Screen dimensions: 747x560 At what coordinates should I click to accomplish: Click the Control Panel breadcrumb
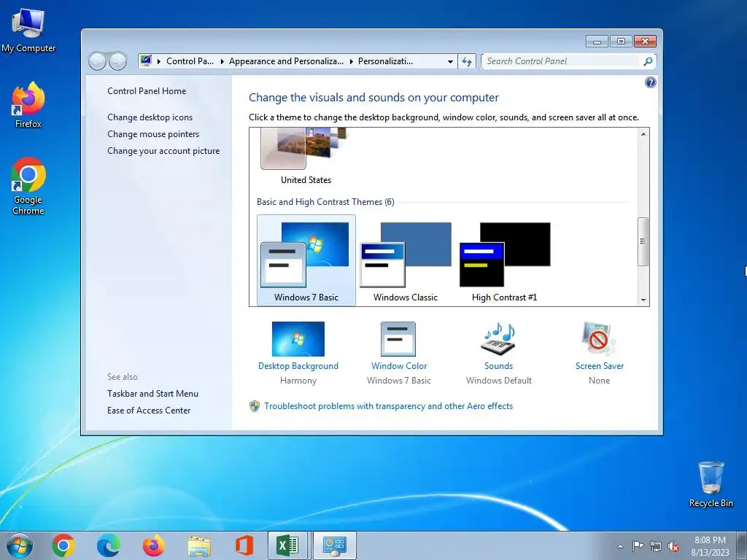[190, 61]
